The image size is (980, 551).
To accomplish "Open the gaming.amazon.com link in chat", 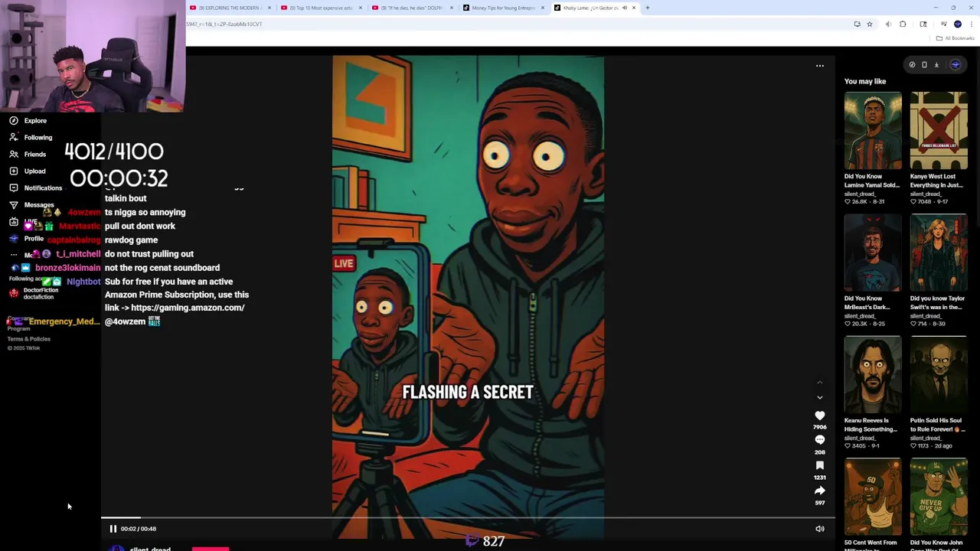I will 188,308.
